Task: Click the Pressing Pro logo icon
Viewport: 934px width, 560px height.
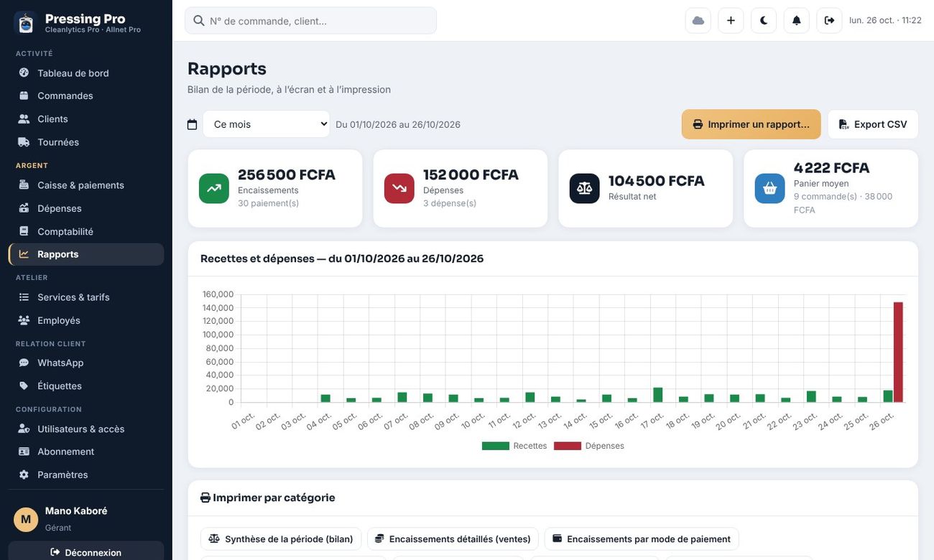Action: click(26, 23)
